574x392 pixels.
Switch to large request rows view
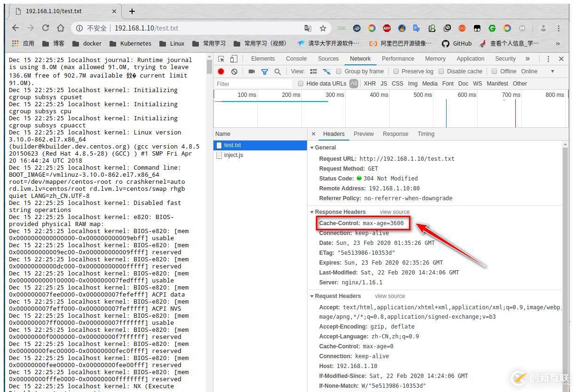click(x=314, y=71)
